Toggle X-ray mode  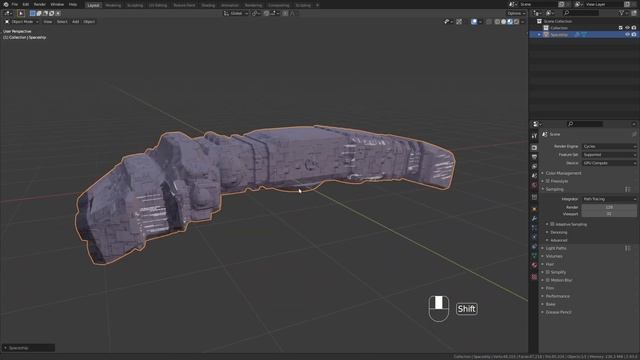click(x=489, y=22)
